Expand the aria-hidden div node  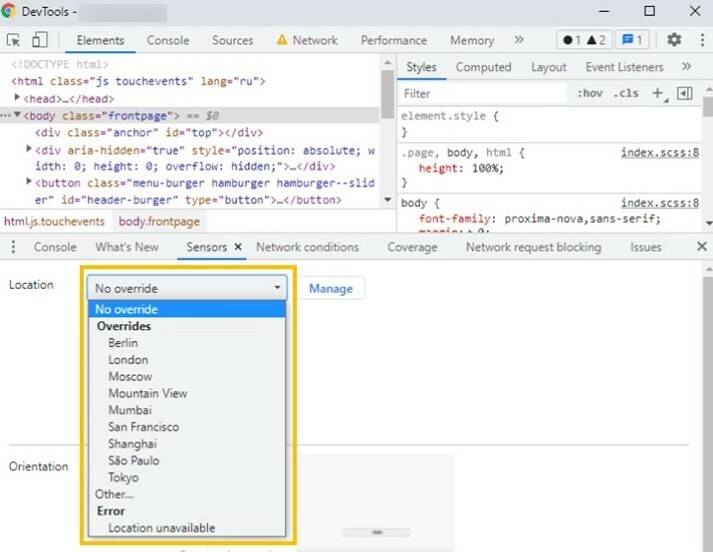(x=29, y=149)
